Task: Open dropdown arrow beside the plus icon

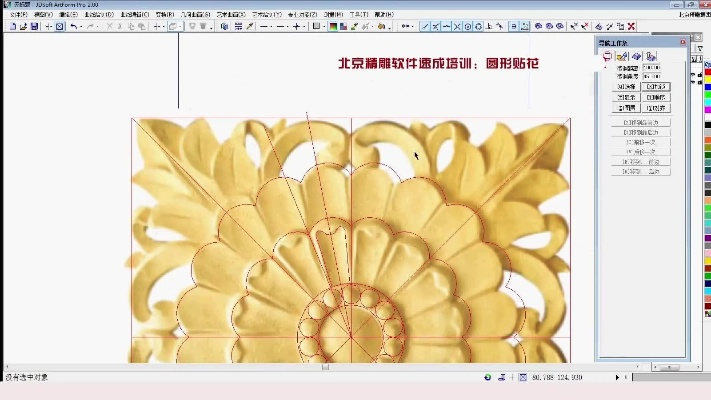Action: [x=304, y=27]
